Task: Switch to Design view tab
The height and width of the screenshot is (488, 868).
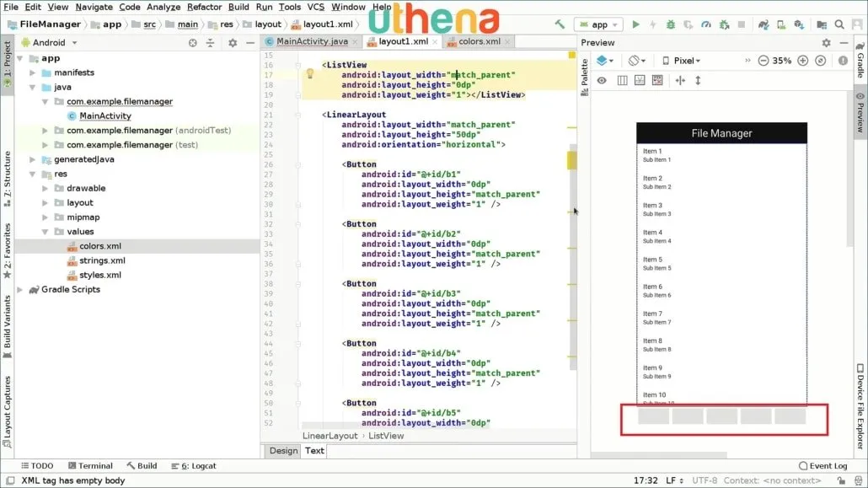Action: (x=283, y=451)
